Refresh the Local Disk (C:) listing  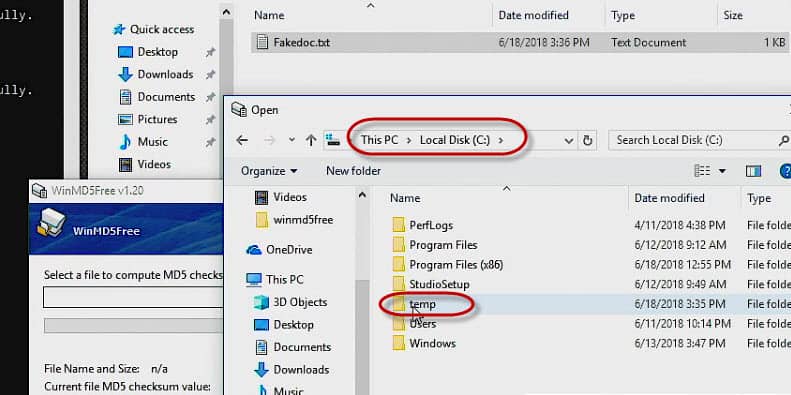pos(587,141)
